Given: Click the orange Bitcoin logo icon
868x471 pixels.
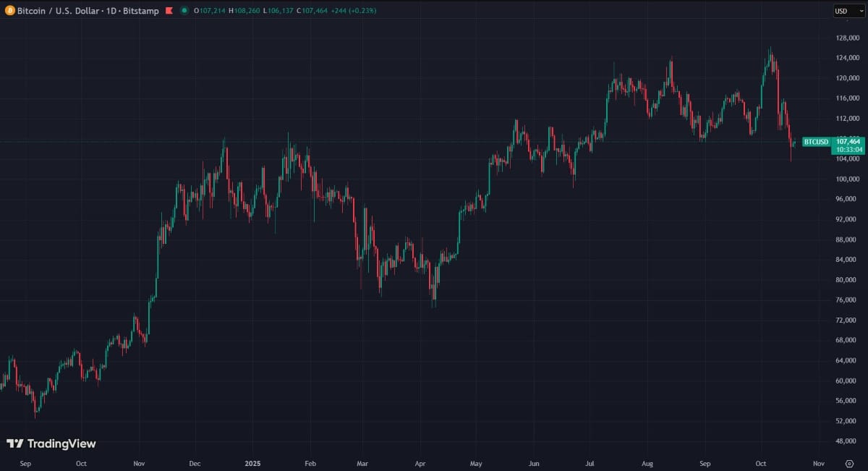Looking at the screenshot, I should [x=10, y=11].
